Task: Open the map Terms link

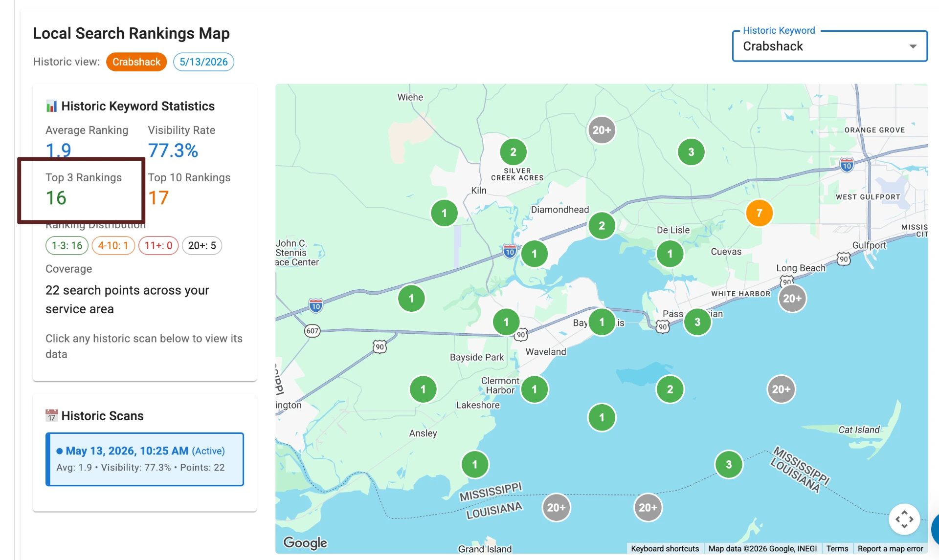Action: click(x=837, y=549)
